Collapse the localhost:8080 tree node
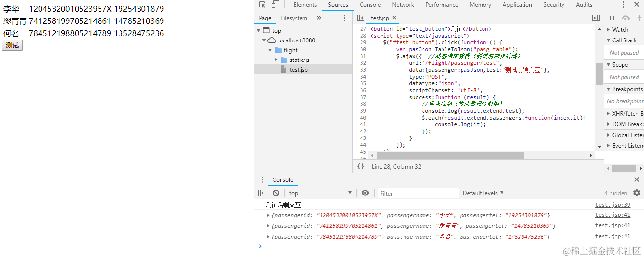The image size is (644, 259). [x=264, y=40]
